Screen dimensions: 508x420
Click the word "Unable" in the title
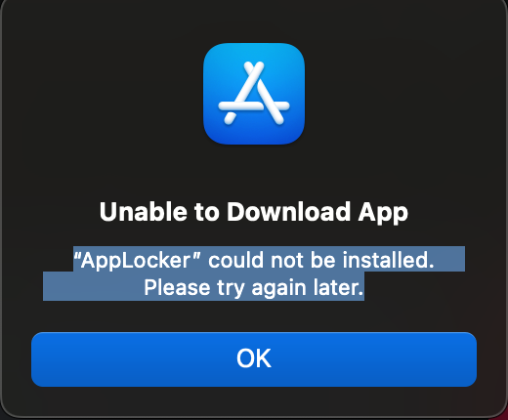(x=144, y=212)
